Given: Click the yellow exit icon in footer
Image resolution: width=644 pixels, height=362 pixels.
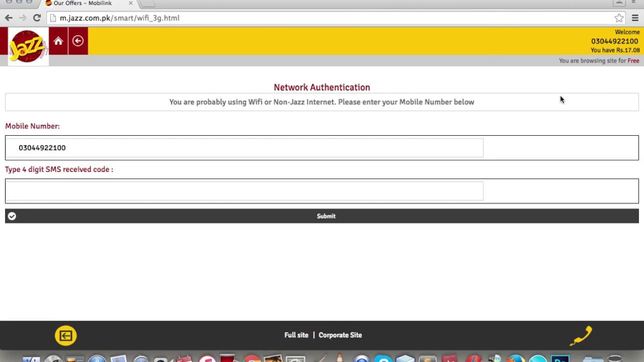Looking at the screenshot, I should (x=66, y=335).
